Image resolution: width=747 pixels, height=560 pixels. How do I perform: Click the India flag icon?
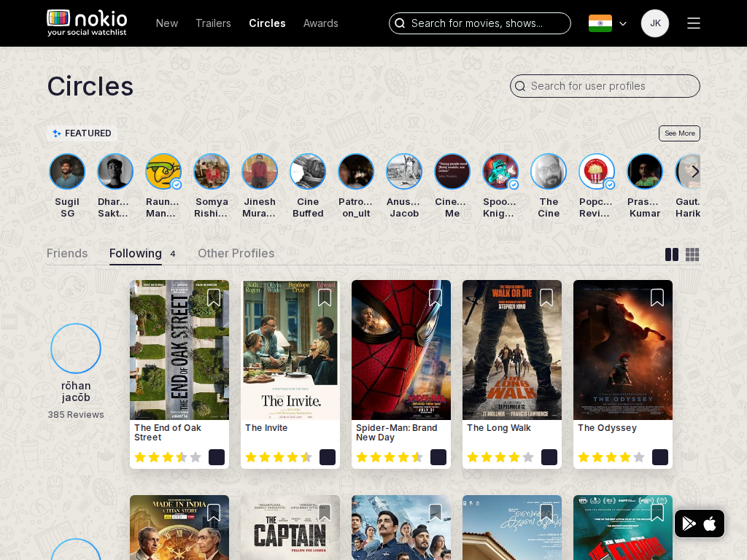[x=600, y=23]
